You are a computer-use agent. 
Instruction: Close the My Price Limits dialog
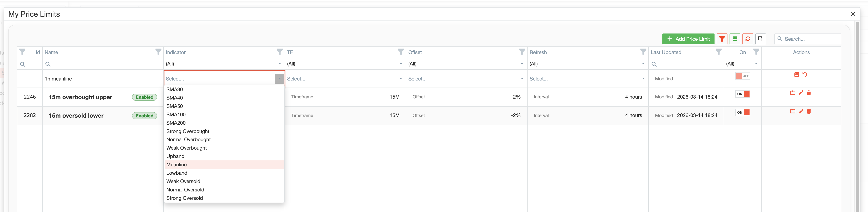click(x=853, y=14)
